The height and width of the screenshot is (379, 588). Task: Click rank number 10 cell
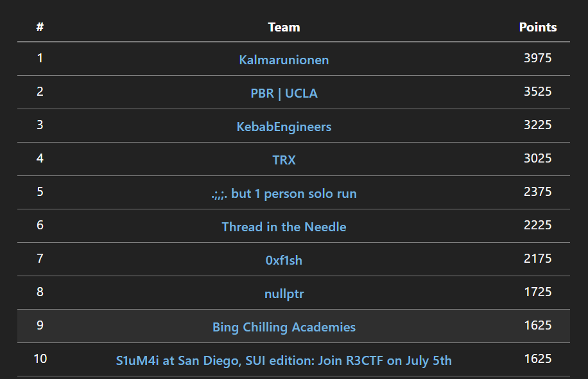(x=40, y=358)
